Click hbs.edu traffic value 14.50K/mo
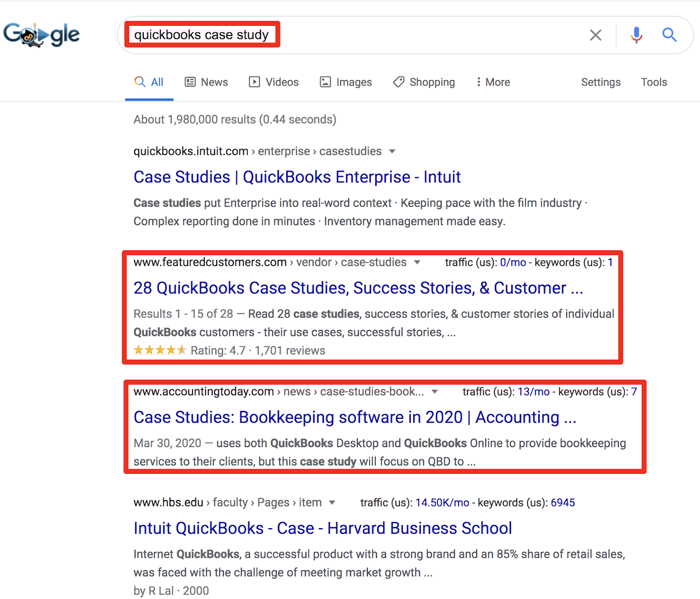 pyautogui.click(x=442, y=503)
